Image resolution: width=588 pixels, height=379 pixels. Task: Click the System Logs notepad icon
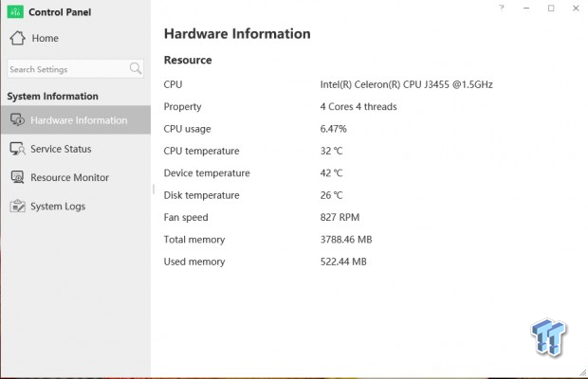coord(17,206)
